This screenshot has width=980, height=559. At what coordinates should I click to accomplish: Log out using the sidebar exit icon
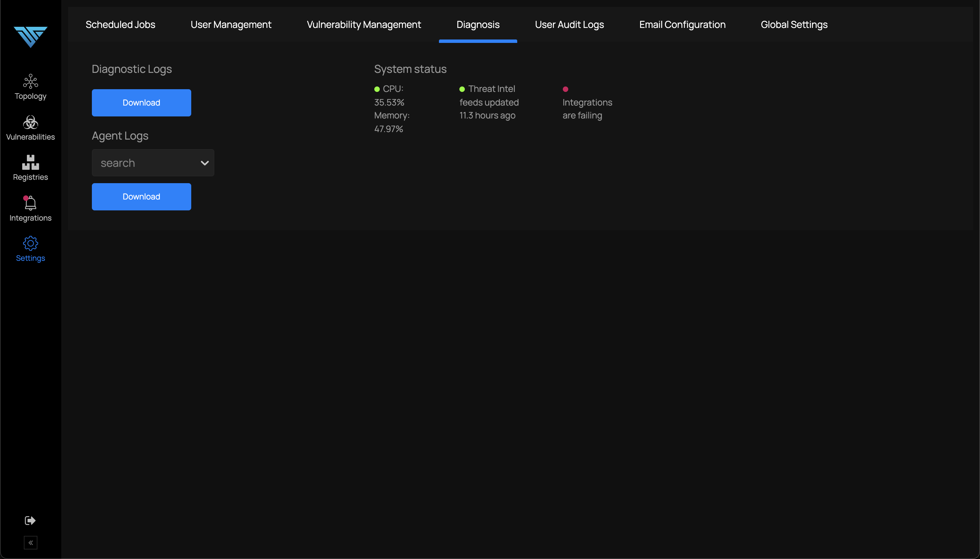click(x=30, y=521)
